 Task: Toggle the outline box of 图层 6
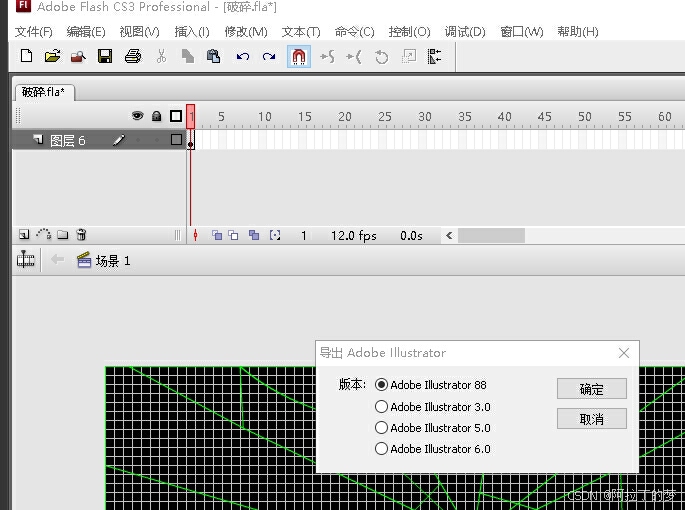176,140
